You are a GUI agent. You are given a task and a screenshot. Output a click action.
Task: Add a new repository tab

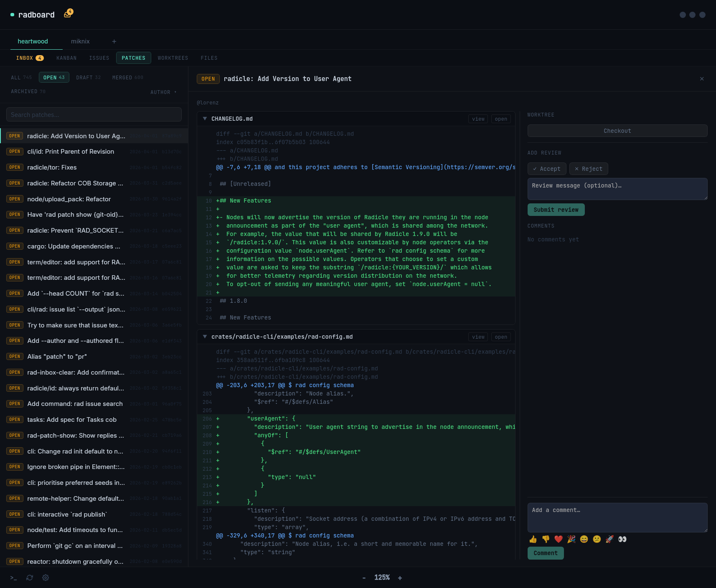(x=114, y=41)
